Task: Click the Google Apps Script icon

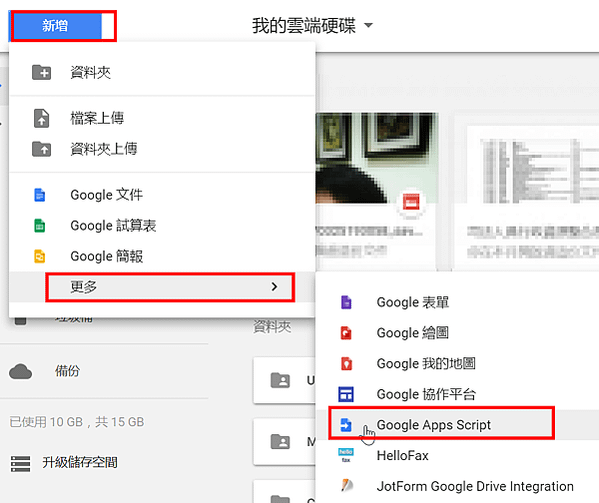Action: [346, 424]
